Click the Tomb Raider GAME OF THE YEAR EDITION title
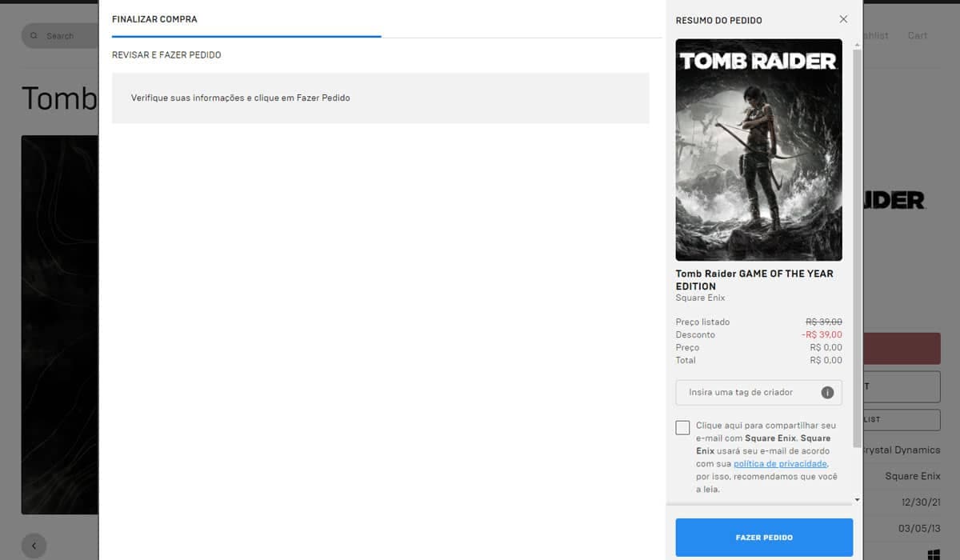The image size is (960, 560). 754,280
